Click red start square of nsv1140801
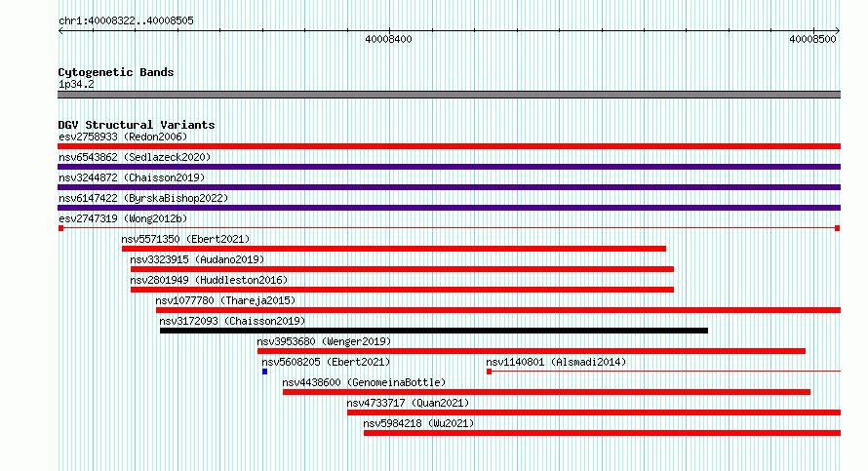The width and height of the screenshot is (868, 471). pos(489,372)
